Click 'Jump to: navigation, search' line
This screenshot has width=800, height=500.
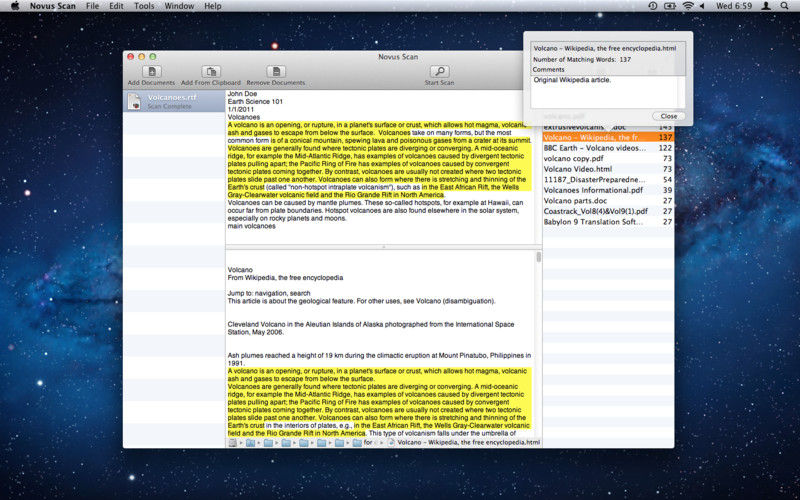(x=269, y=293)
